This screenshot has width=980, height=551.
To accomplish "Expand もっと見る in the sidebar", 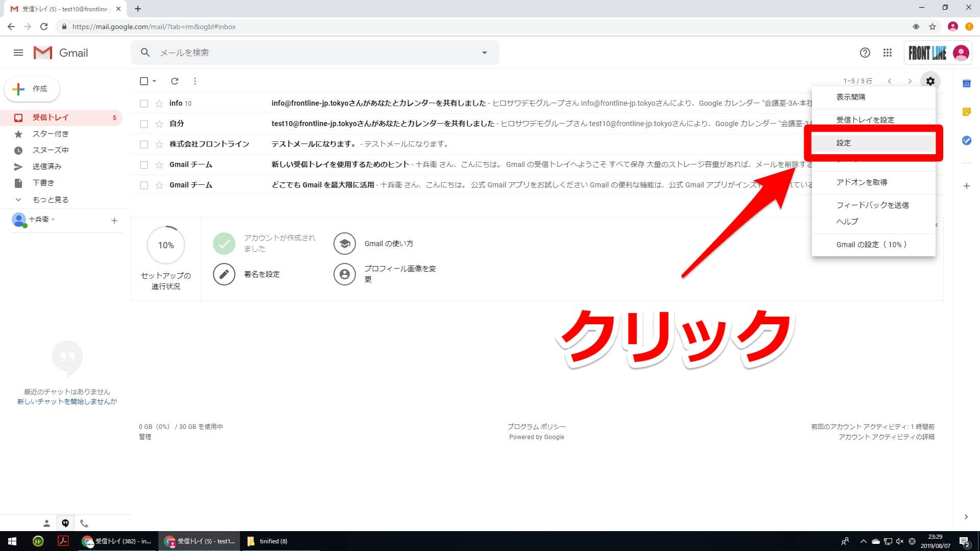I will tap(50, 200).
